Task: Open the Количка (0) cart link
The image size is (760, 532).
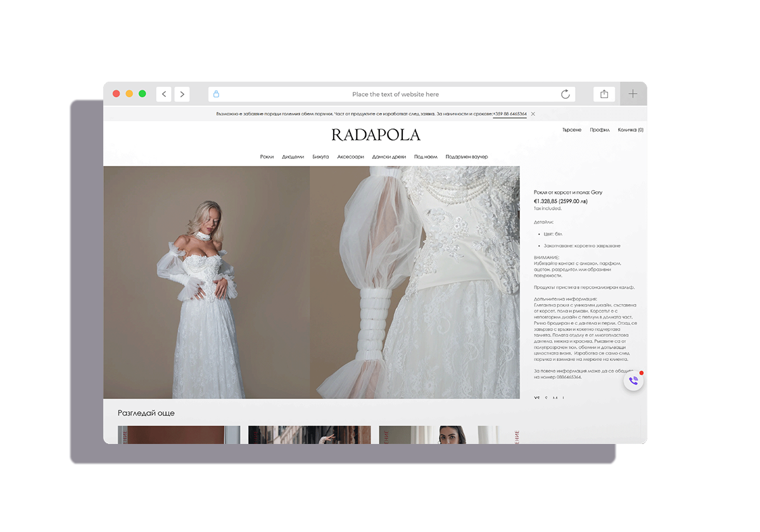Action: (x=631, y=130)
